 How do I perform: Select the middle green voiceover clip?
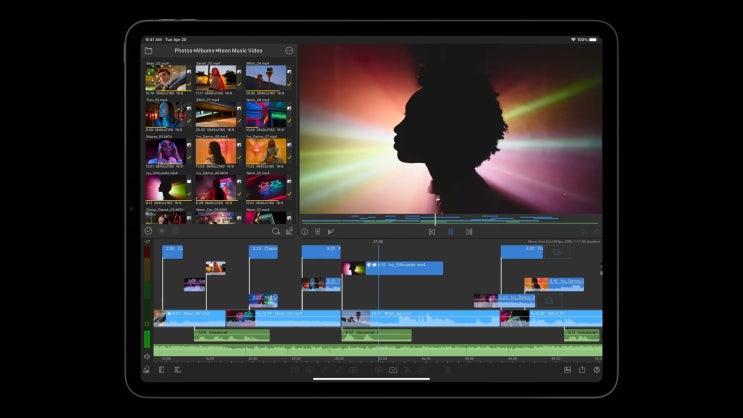pos(377,335)
